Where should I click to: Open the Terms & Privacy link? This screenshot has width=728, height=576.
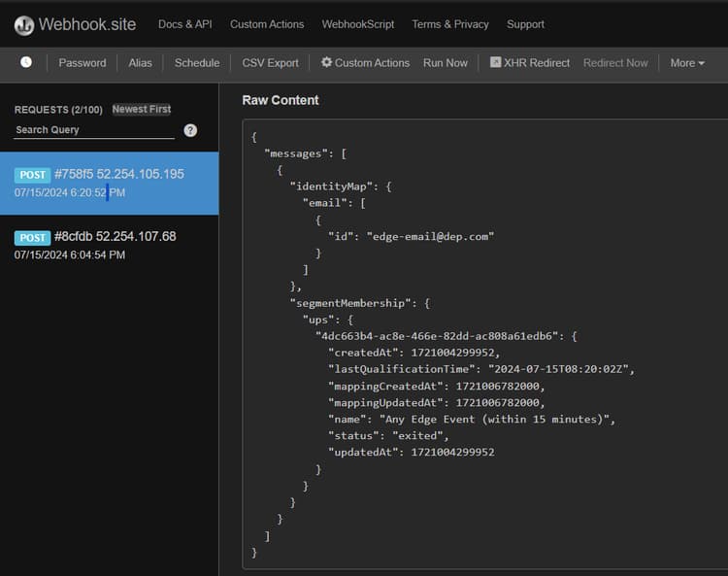450,24
